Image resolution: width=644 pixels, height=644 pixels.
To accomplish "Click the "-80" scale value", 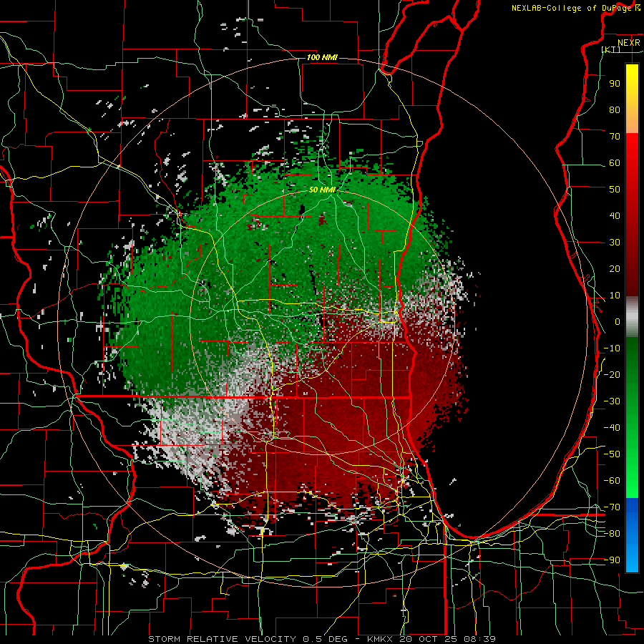I will point(612,534).
